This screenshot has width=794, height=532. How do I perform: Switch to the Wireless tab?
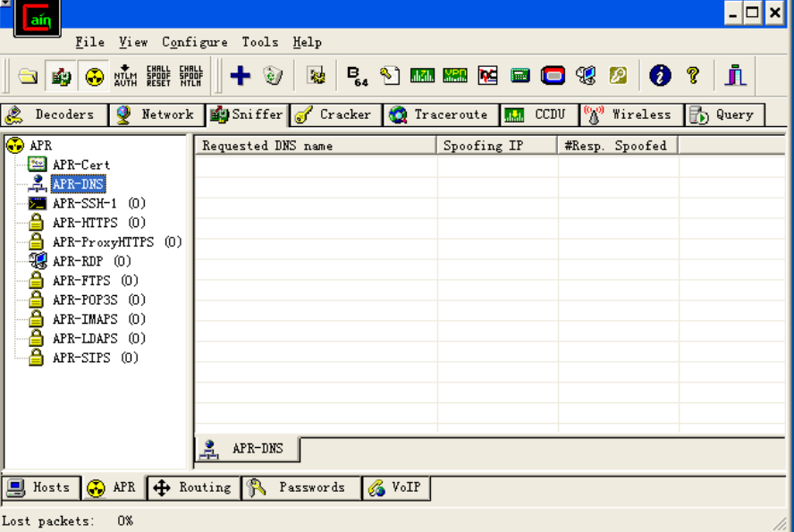631,115
